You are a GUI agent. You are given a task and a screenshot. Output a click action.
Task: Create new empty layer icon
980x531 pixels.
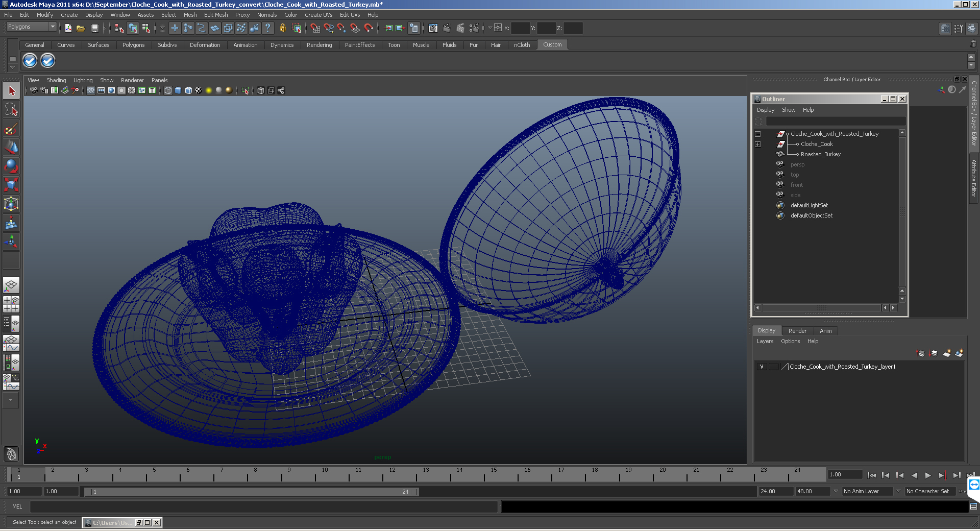pos(947,353)
